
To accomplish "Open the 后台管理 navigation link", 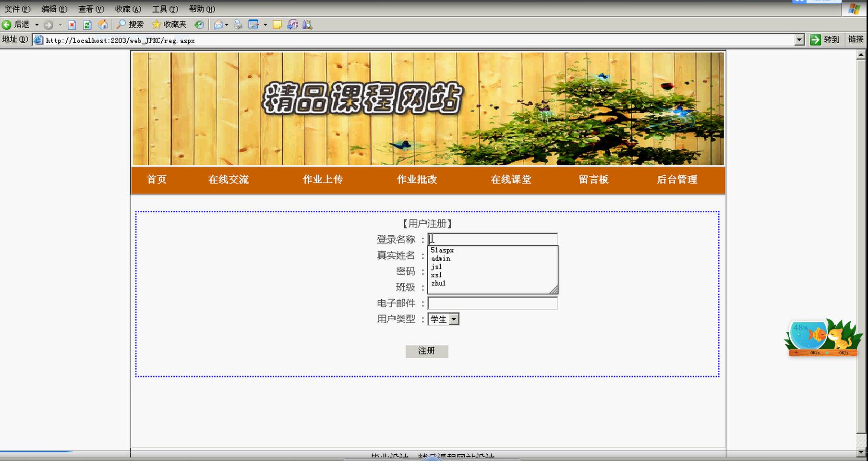I will [x=677, y=180].
